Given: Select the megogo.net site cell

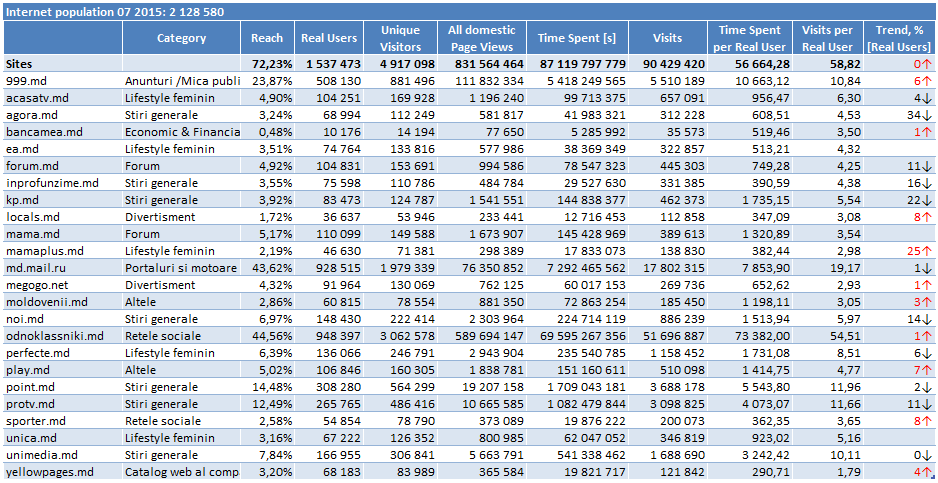Looking at the screenshot, I should pos(63,285).
